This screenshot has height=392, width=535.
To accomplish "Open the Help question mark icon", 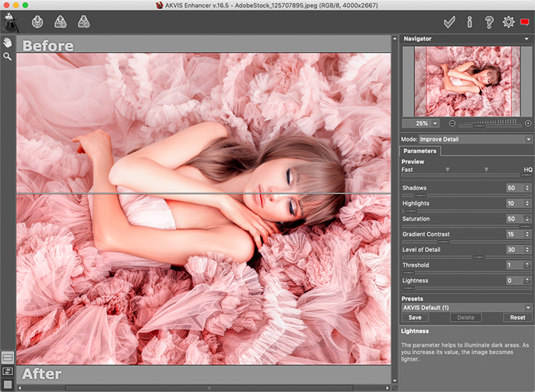I will 489,22.
